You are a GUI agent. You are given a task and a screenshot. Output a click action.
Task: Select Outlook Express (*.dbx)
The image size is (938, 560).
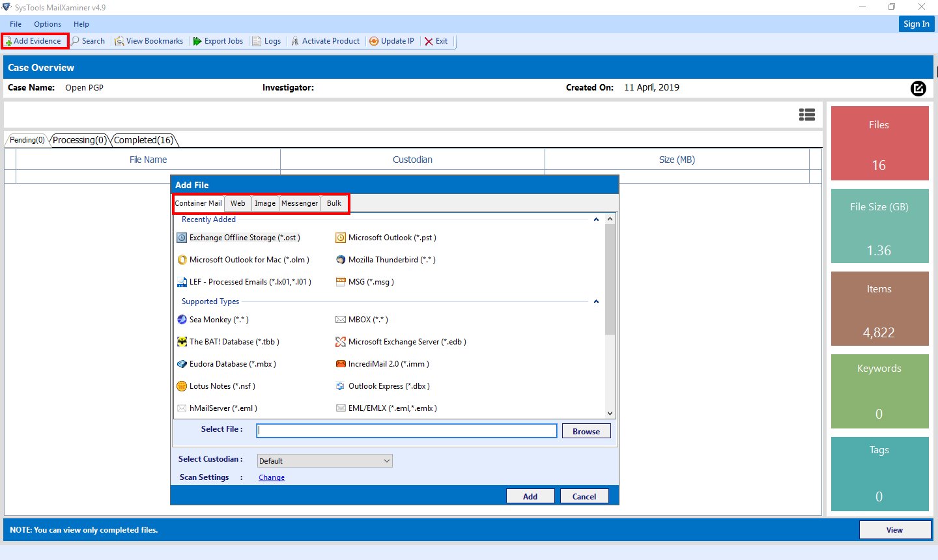point(382,386)
